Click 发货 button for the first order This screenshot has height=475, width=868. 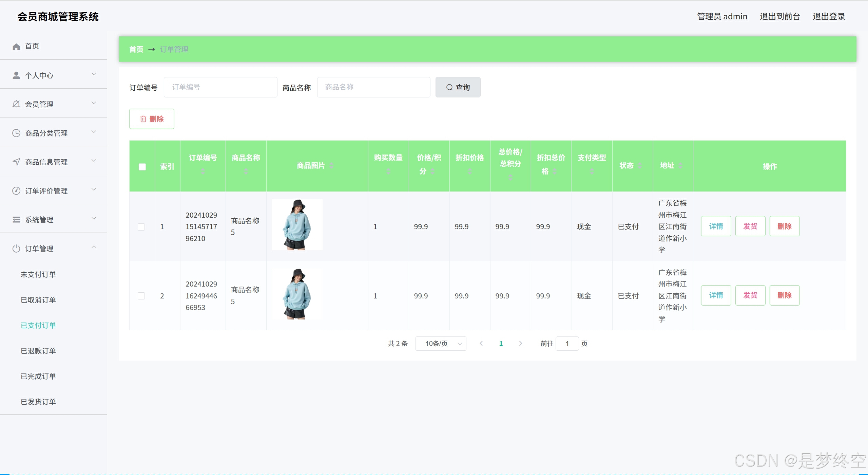click(x=750, y=226)
